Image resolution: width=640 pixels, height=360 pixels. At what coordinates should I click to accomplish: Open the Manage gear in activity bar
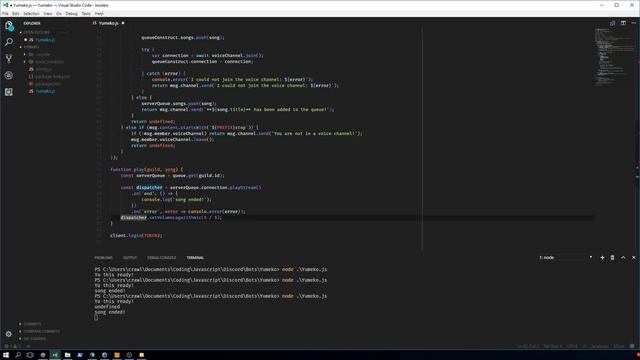click(x=9, y=334)
